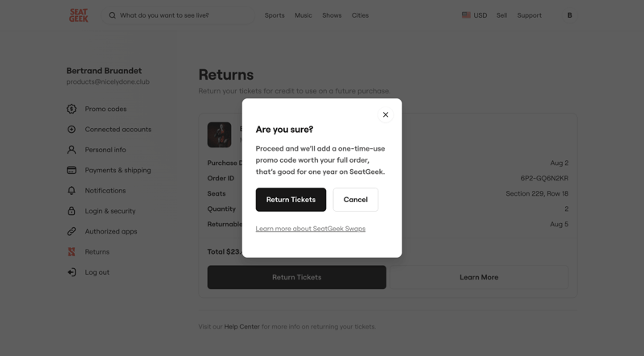Open the Sports menu
The image size is (644, 356).
pyautogui.click(x=275, y=15)
